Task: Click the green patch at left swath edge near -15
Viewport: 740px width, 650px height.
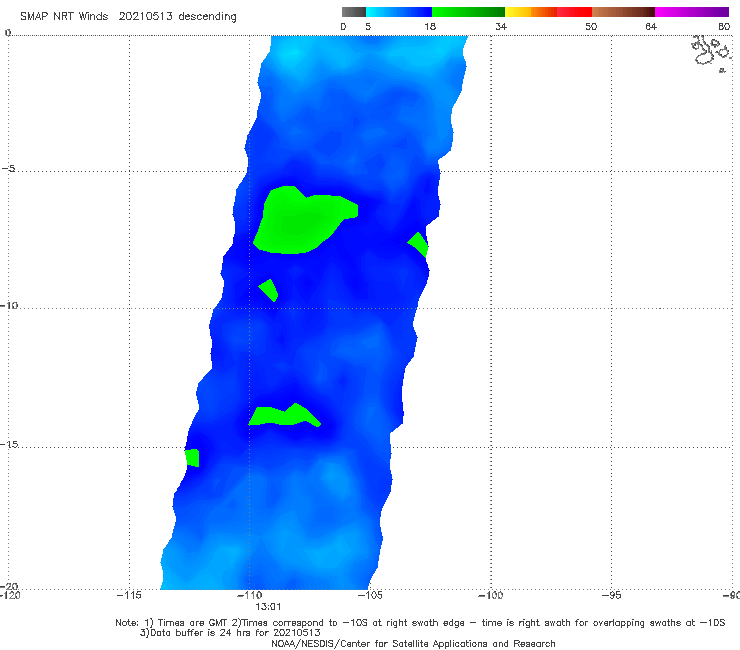Action: click(x=192, y=458)
